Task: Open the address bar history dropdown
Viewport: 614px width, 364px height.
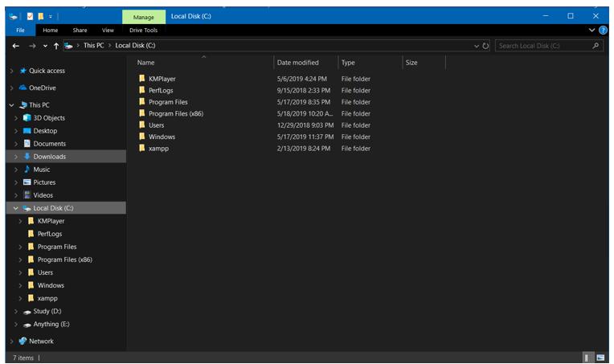Action: tap(477, 46)
